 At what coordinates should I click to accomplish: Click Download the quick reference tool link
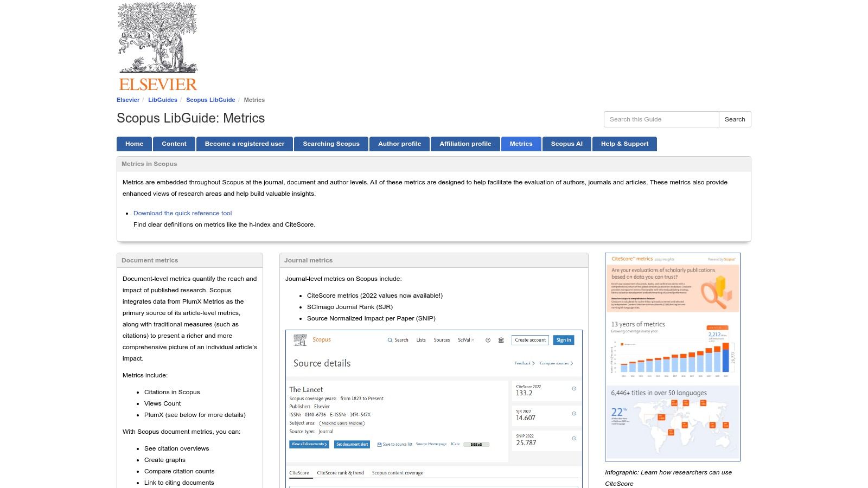point(182,213)
